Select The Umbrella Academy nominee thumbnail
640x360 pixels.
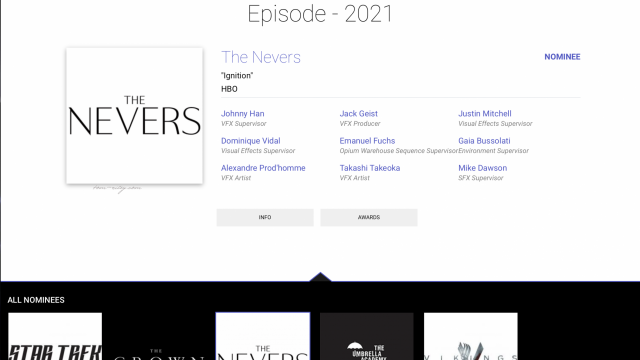coord(367,336)
